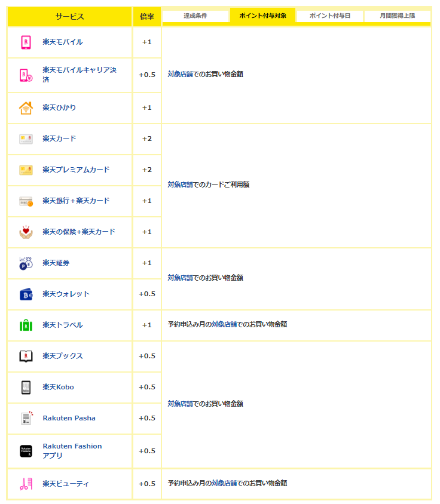This screenshot has width=440, height=504.
Task: Follow the 楽天ウォレット link
Action: (66, 294)
